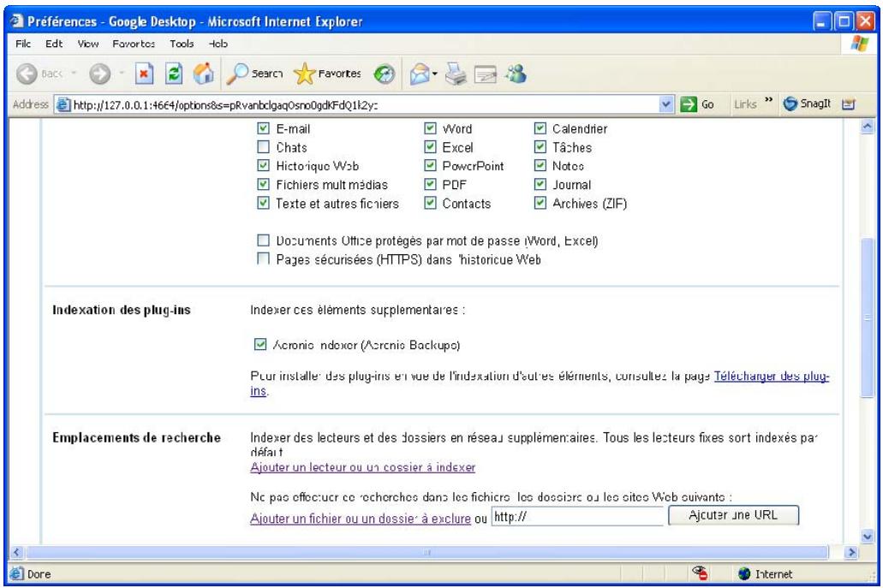Click the Address bar URL field
This screenshot has width=883, height=588.
[365, 104]
